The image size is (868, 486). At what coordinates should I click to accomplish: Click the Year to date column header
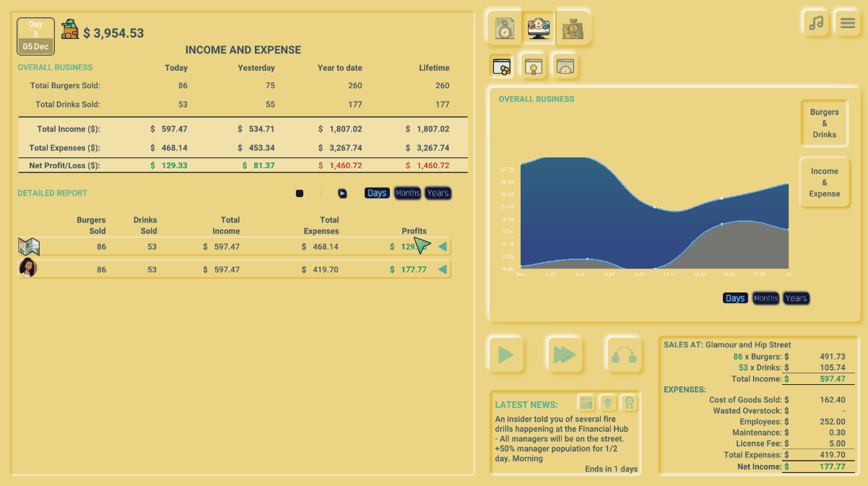point(340,68)
